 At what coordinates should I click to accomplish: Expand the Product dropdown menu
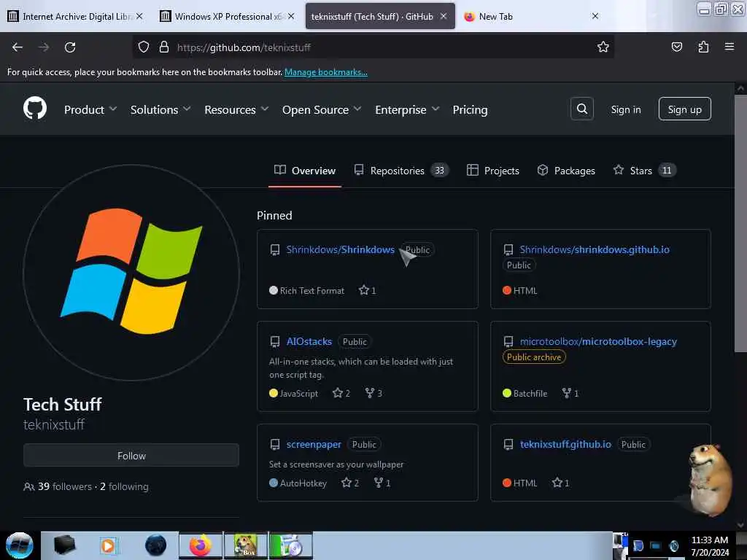[x=90, y=110]
